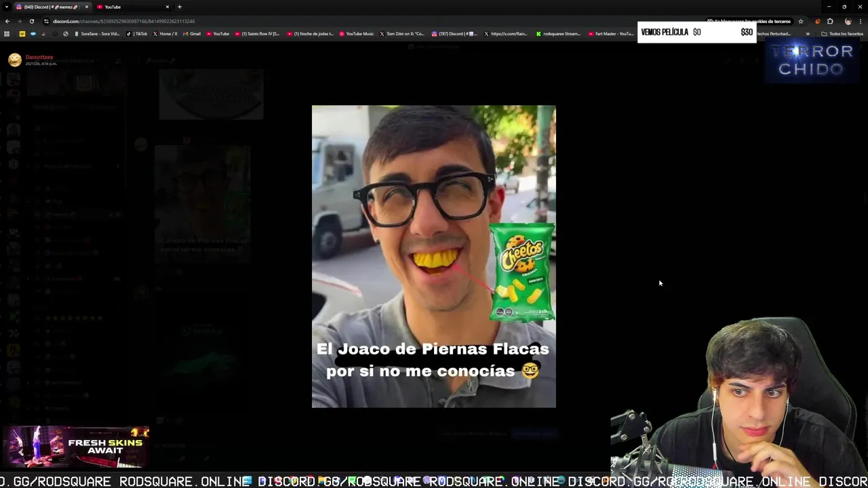Open the YouTube bookmark

218,33
